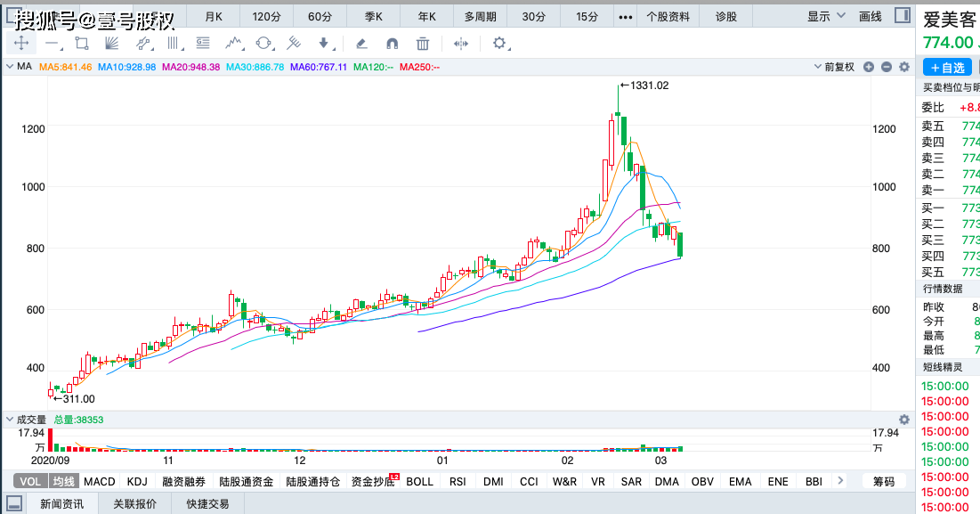Switch to 季K quarterly chart
The width and height of the screenshot is (980, 514).
pos(373,17)
